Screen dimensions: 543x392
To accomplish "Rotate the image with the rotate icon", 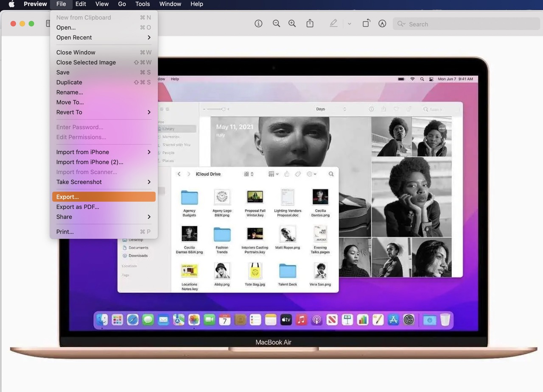I will [366, 24].
